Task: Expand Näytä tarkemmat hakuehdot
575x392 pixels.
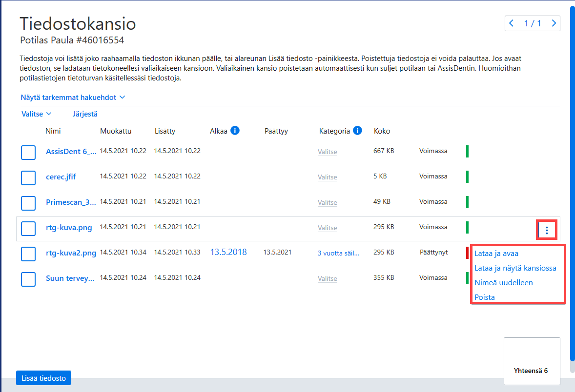Action: click(x=73, y=98)
